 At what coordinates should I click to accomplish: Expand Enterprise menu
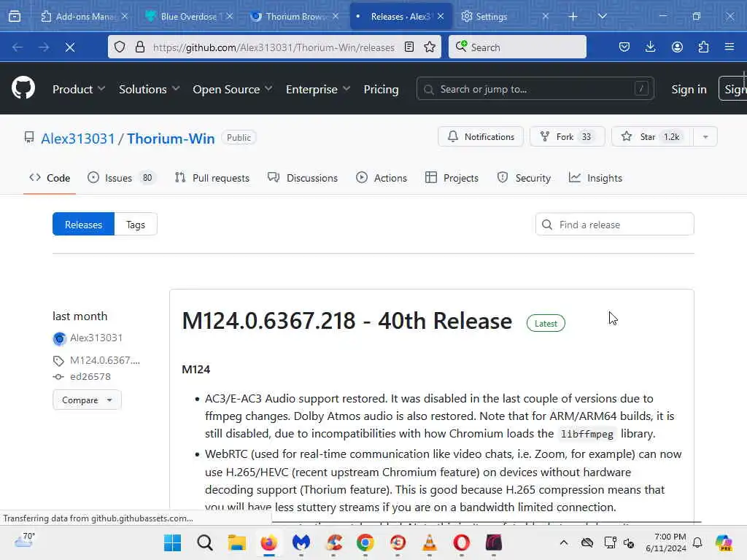318,89
